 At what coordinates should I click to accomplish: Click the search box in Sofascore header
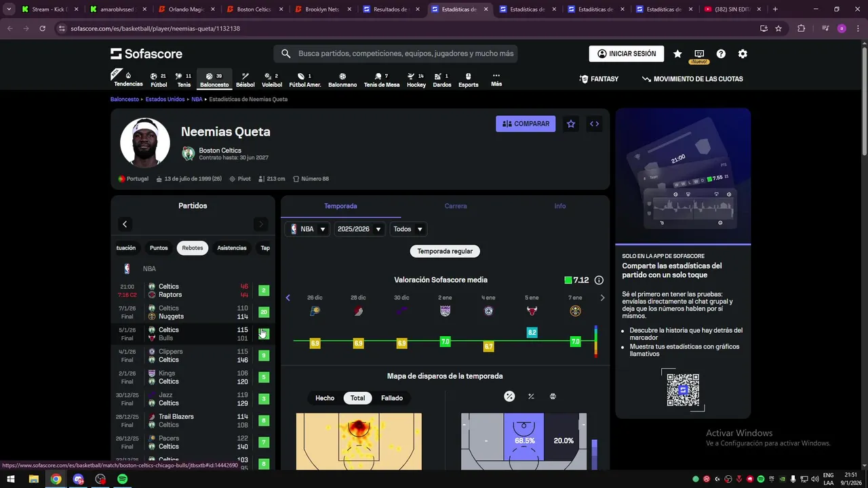point(395,54)
